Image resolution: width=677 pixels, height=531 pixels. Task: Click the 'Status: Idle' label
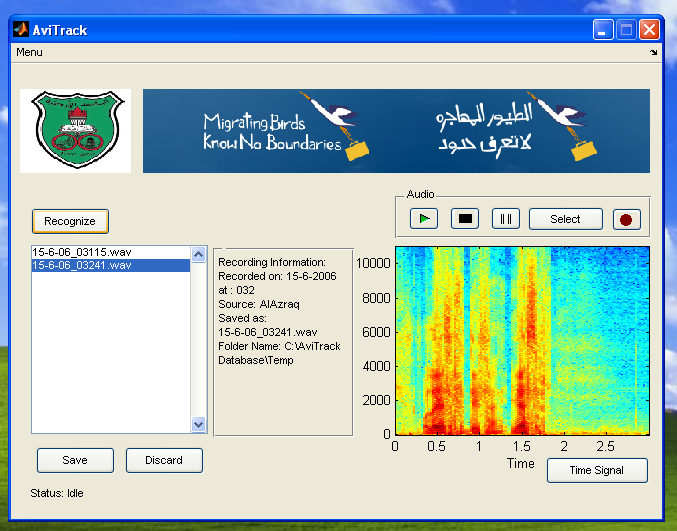(x=57, y=493)
